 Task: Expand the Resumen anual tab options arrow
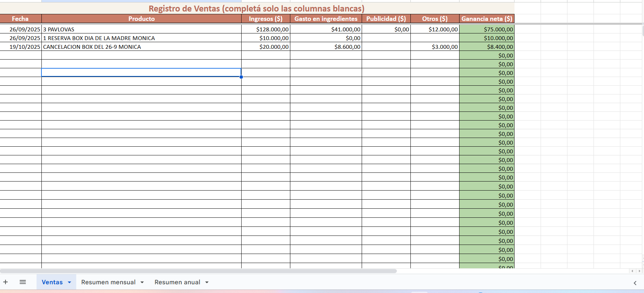[x=207, y=282]
